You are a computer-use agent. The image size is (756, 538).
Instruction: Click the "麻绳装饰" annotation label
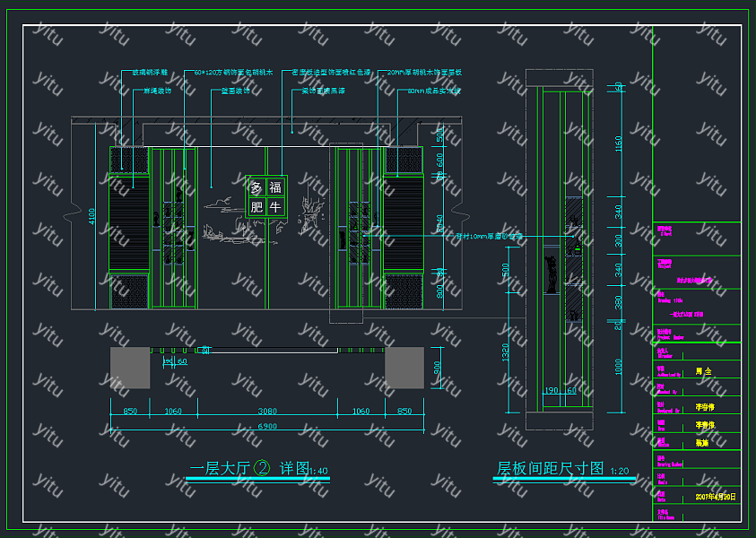pyautogui.click(x=158, y=91)
